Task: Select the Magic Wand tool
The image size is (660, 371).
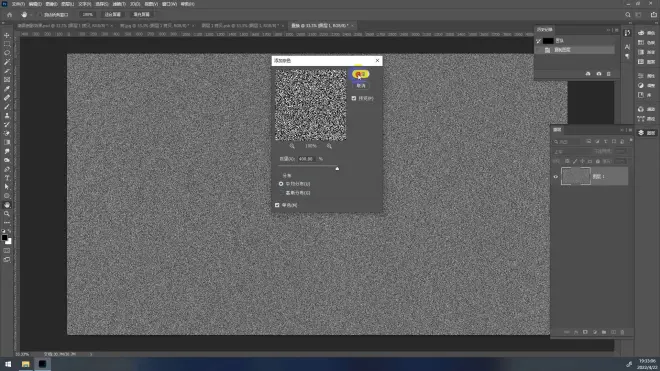Action: pyautogui.click(x=7, y=62)
